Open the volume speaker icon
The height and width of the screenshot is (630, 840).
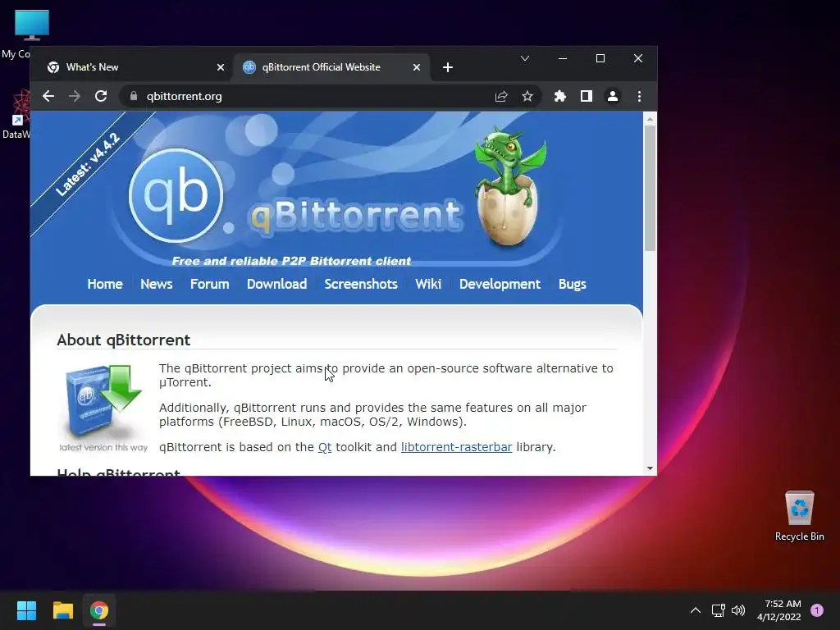tap(738, 610)
